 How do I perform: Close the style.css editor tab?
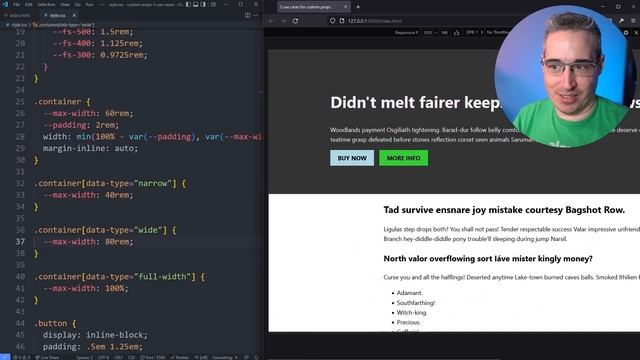click(74, 15)
